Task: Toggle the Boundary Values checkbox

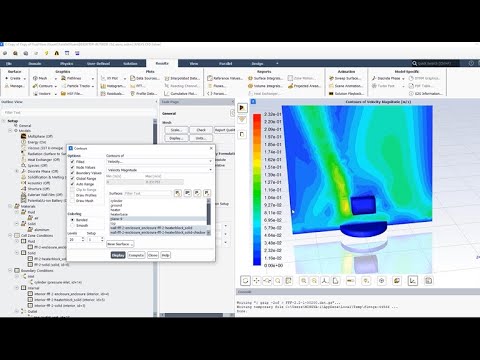Action: 72,173
